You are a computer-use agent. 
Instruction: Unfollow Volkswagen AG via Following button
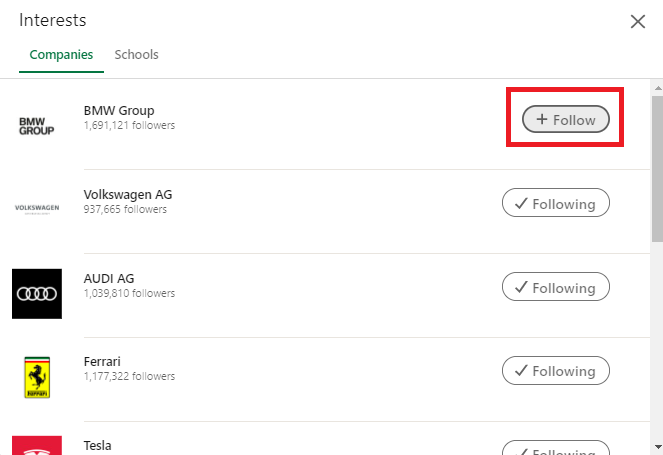556,203
